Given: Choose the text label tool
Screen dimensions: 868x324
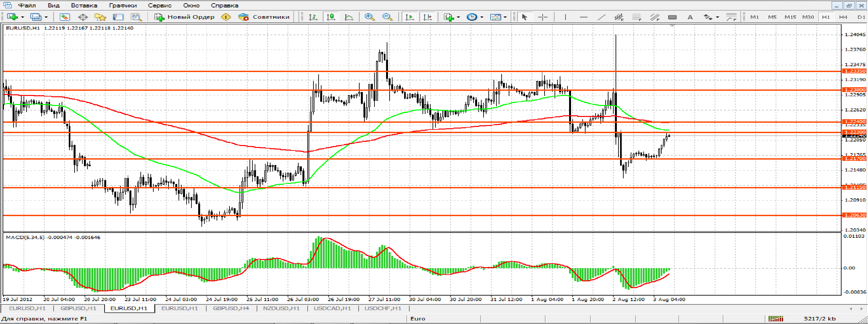Looking at the screenshot, I should [x=690, y=17].
